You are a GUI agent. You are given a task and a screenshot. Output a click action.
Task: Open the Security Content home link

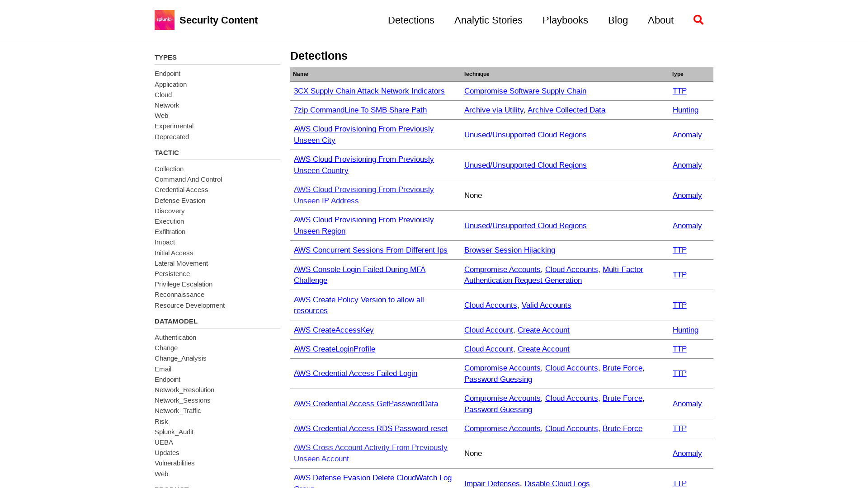218,20
